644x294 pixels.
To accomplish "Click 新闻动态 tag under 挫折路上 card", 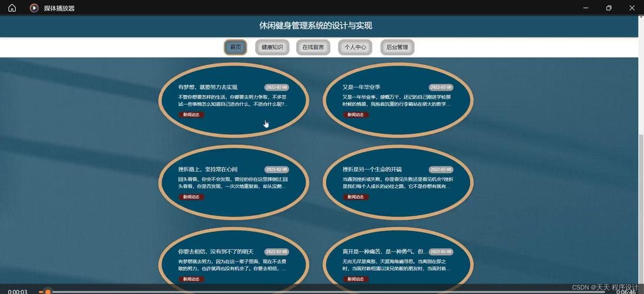I will [192, 197].
